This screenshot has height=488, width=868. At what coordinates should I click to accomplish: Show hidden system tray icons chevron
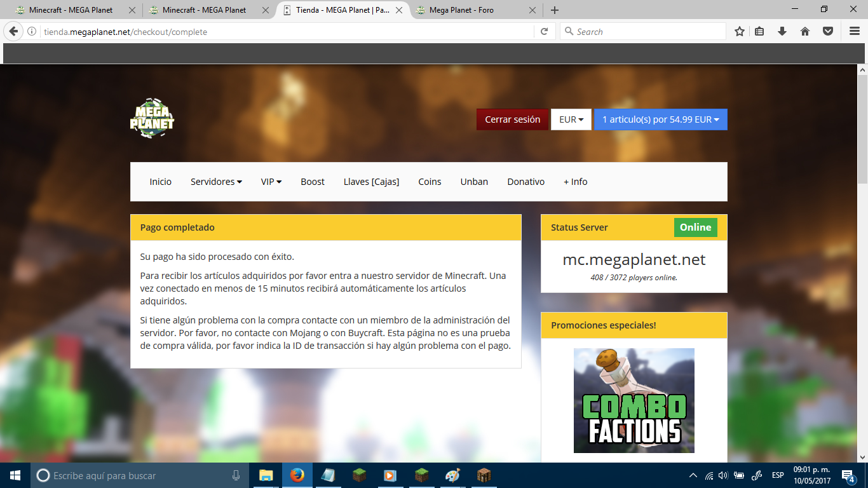[x=693, y=475]
